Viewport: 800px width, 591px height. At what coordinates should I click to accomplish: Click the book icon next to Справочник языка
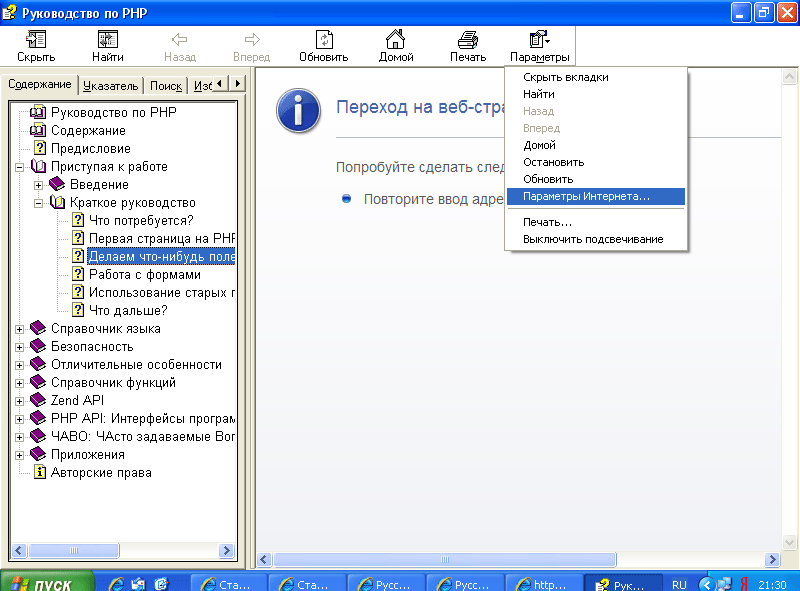pos(38,328)
